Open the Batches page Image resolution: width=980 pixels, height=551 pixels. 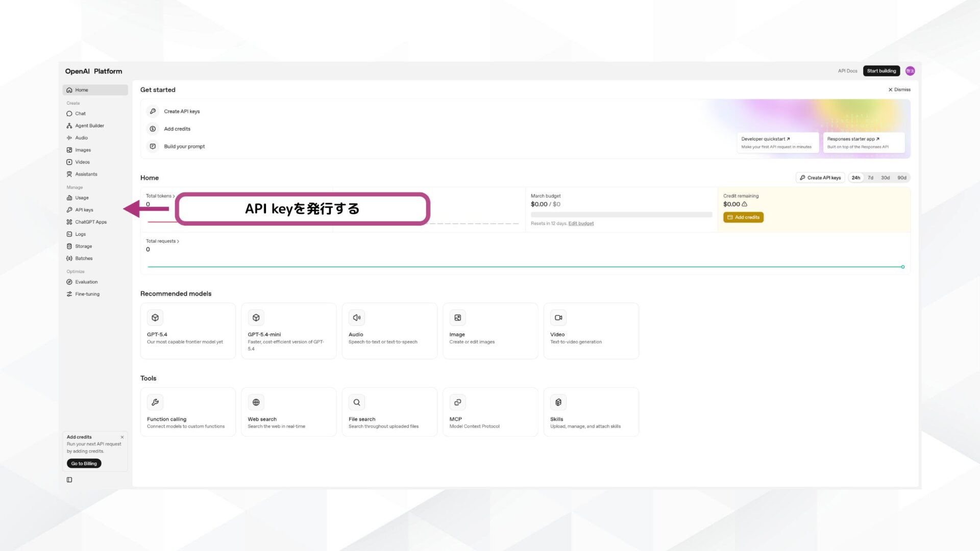(x=83, y=258)
